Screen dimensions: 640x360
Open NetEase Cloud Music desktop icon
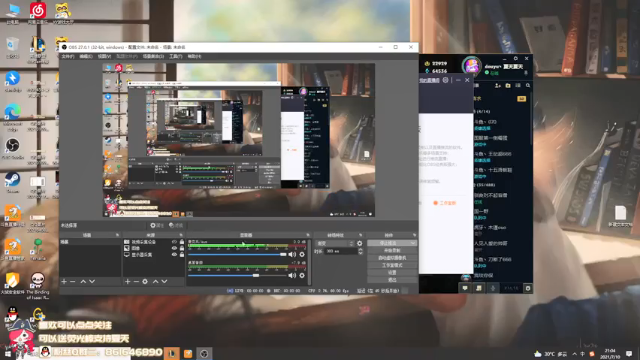tap(38, 13)
